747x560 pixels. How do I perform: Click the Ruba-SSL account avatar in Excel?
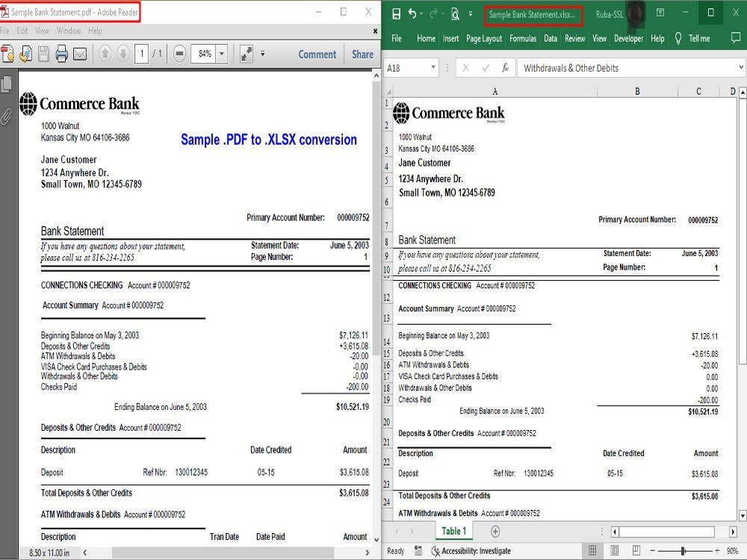(636, 13)
